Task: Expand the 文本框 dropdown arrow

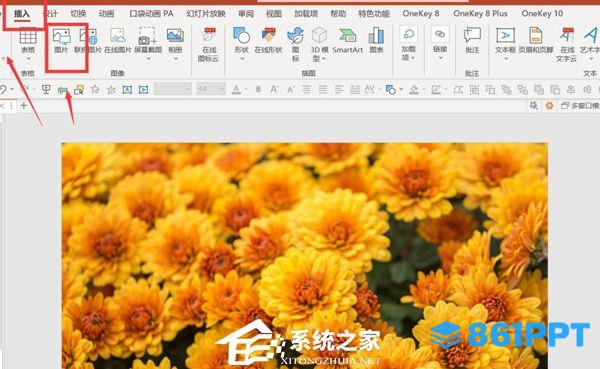Action: (505, 59)
